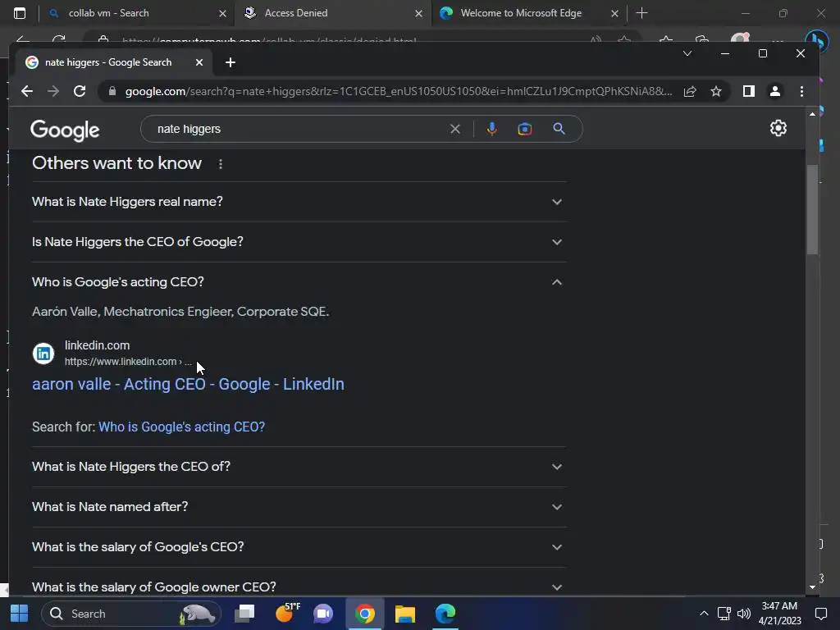Click the taskbar Search box

click(x=131, y=614)
